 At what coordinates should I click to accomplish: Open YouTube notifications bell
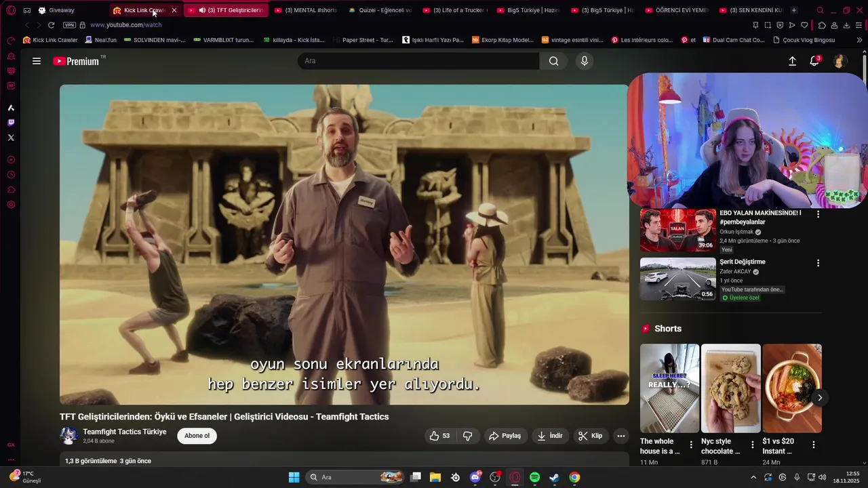(x=814, y=61)
